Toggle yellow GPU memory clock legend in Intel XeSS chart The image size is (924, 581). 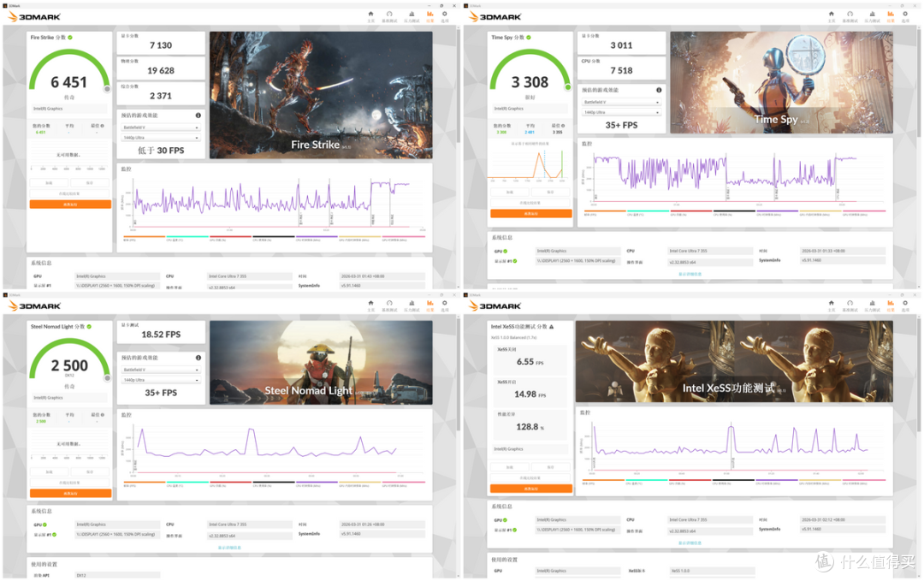pos(820,482)
